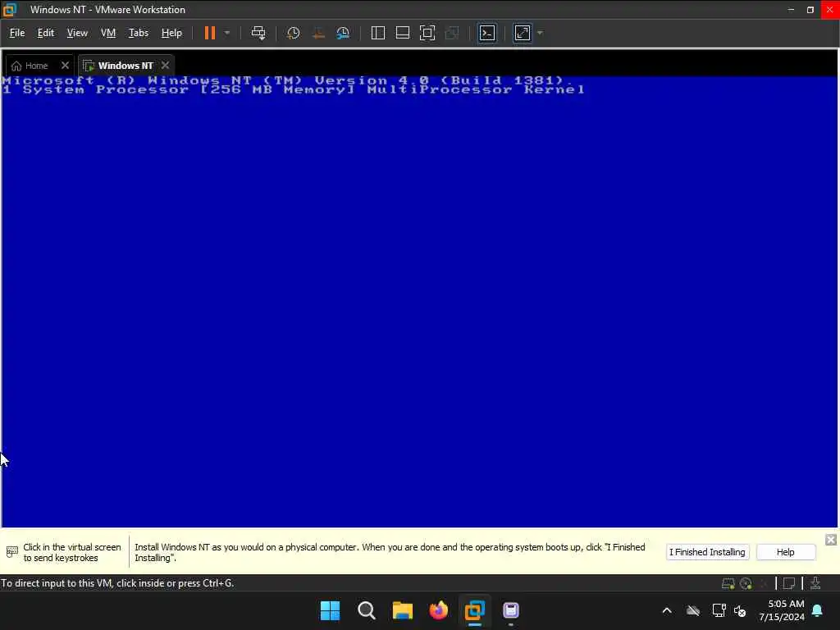Click VMware Workstation taskbar icon
Screen dimensions: 840x630
point(474,610)
